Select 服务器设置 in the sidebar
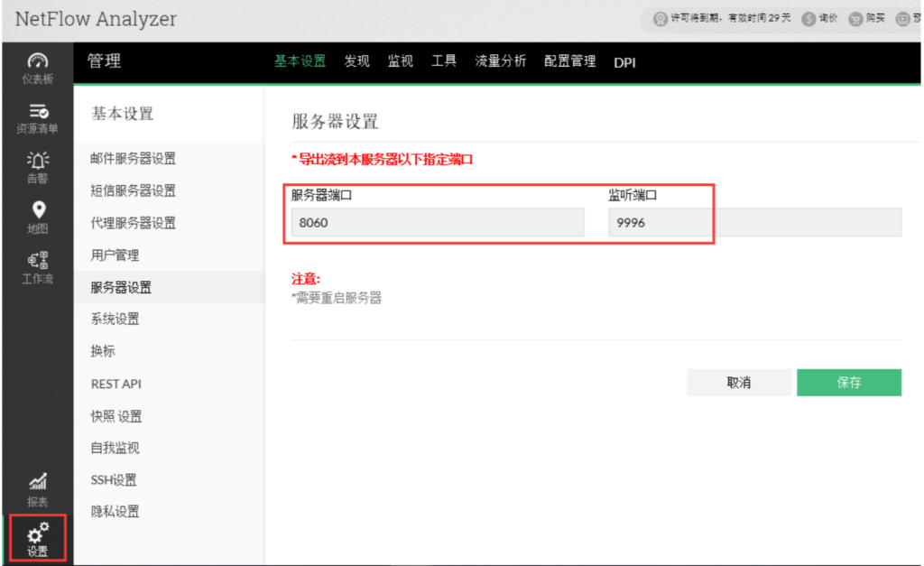The image size is (924, 566). 169,287
